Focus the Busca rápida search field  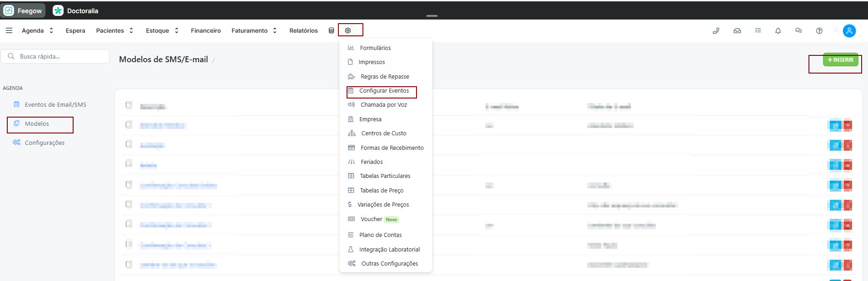coord(55,56)
